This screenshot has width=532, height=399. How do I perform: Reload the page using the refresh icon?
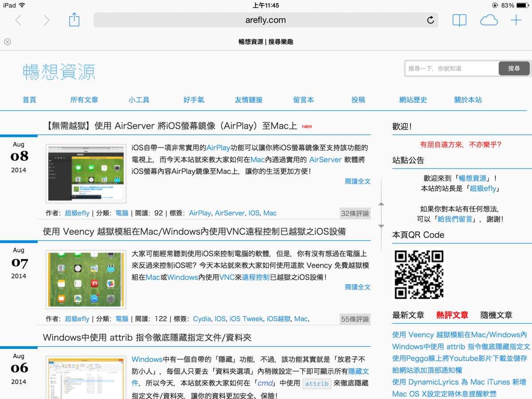(x=430, y=20)
